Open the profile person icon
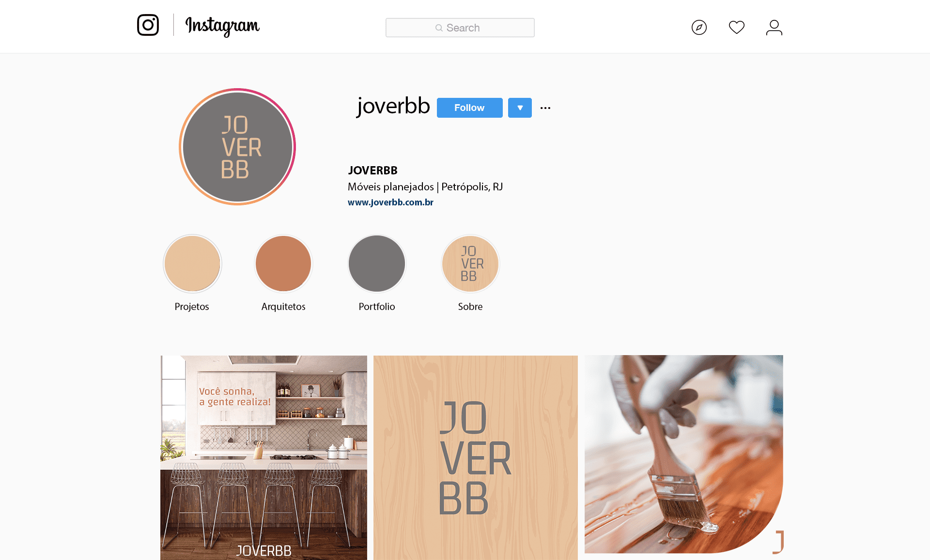The width and height of the screenshot is (930, 560). coord(774,27)
